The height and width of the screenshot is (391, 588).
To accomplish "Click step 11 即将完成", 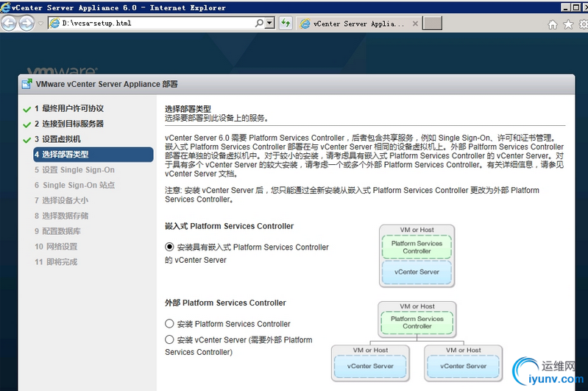I will pos(56,262).
